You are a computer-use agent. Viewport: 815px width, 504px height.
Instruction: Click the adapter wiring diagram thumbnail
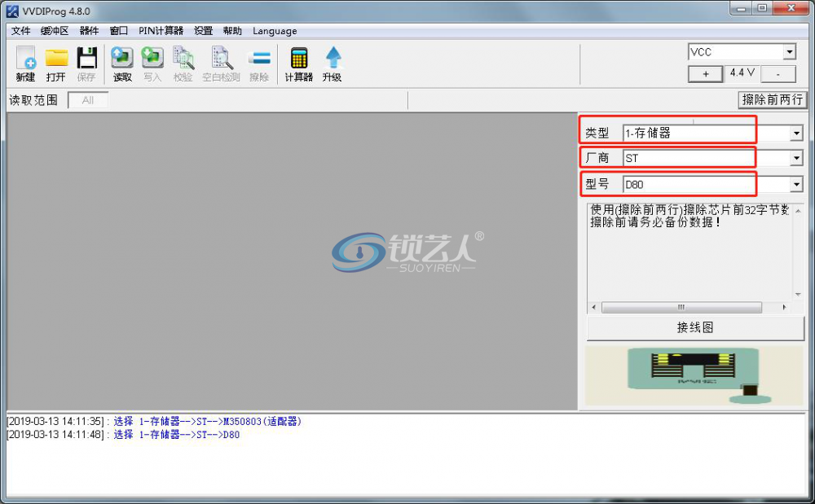point(694,375)
